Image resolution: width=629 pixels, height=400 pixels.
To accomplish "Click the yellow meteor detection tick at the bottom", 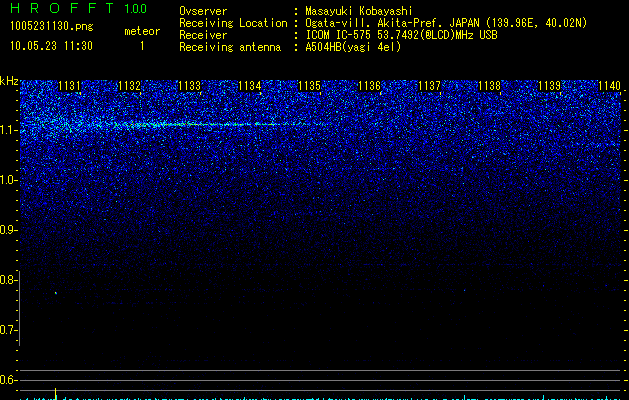I will tap(55, 393).
